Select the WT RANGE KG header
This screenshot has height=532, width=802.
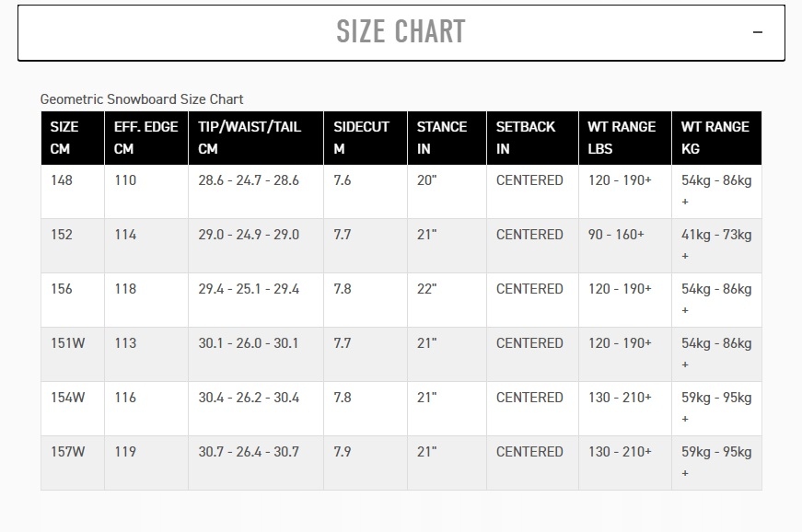click(715, 138)
